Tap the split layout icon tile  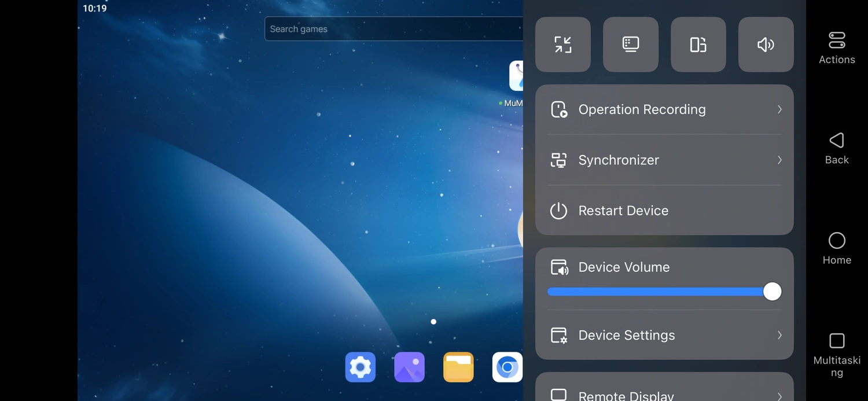(x=698, y=45)
